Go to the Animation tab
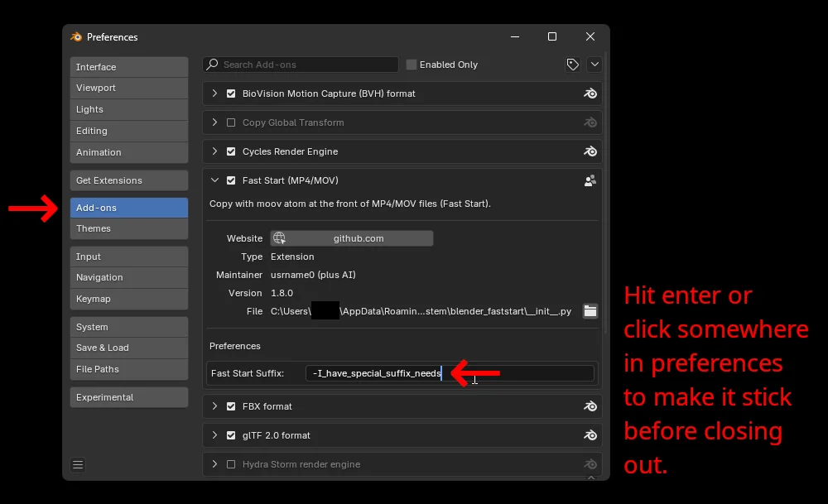This screenshot has width=828, height=504. [129, 152]
